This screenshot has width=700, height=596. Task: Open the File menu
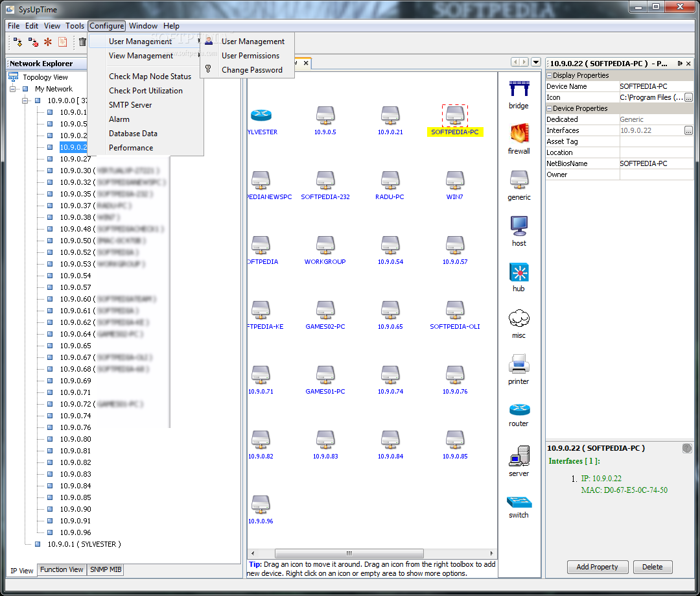tap(14, 26)
